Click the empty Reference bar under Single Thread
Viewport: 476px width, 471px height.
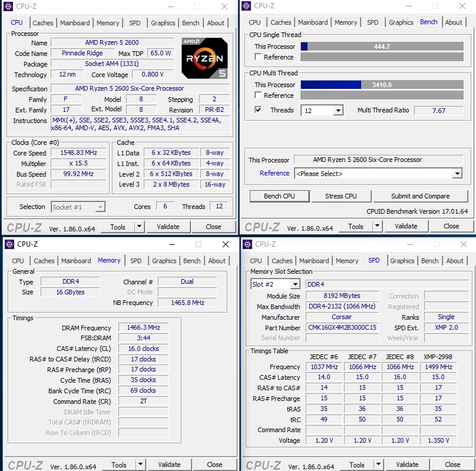pos(382,57)
